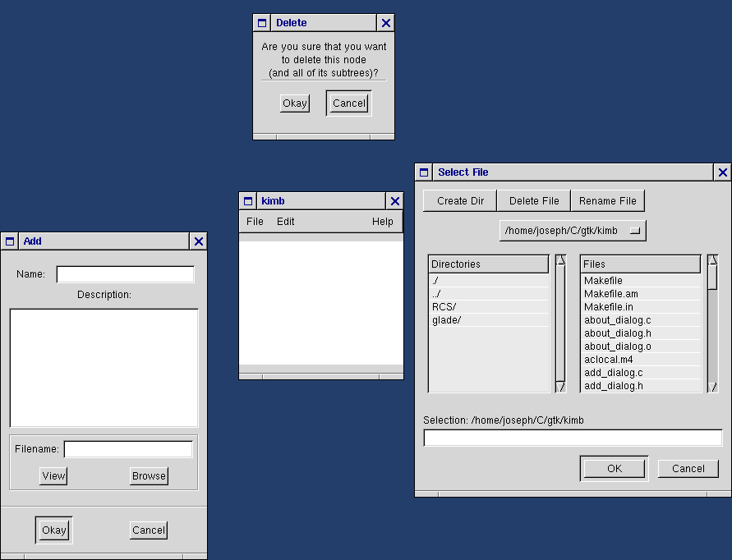
Task: Open window menu icon of Delete dialog
Action: (262, 23)
